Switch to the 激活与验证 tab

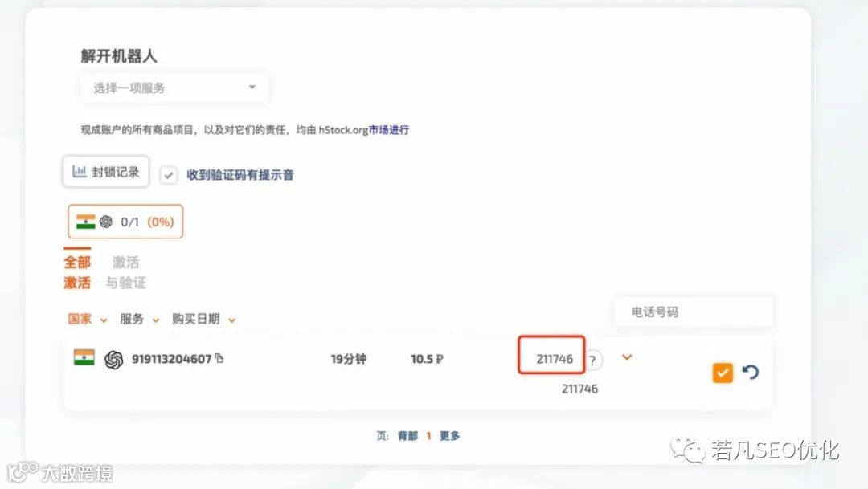click(x=125, y=272)
